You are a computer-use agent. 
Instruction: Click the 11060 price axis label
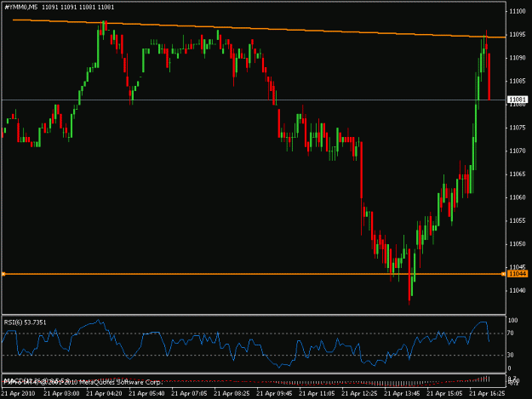(518, 197)
